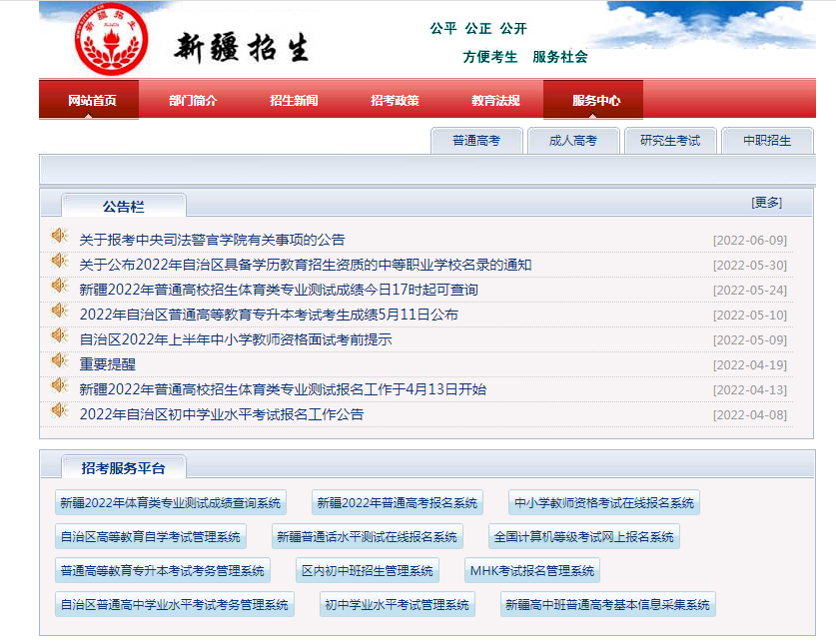Image resolution: width=836 pixels, height=644 pixels.
Task: Switch to the 研究生考试 tab
Action: pyautogui.click(x=670, y=140)
